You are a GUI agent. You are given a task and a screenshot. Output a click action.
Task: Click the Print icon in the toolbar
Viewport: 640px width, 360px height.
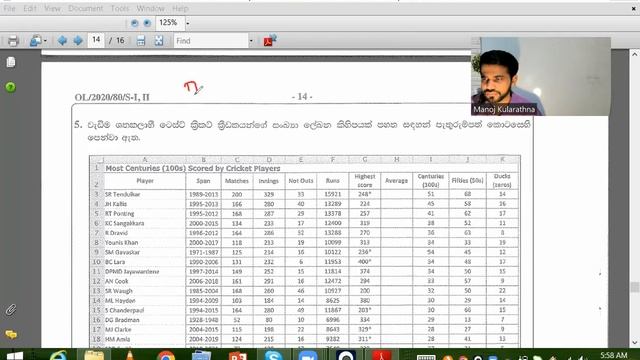[13, 41]
